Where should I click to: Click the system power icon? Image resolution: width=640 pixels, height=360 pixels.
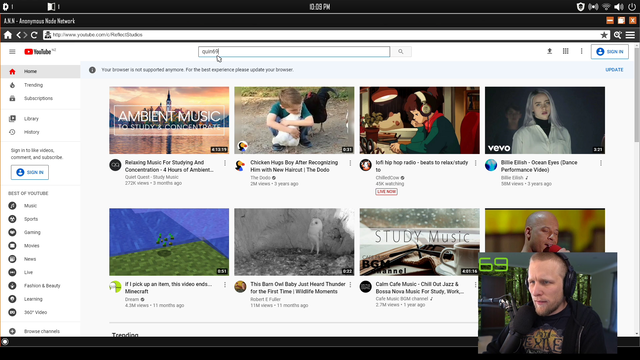click(x=632, y=7)
